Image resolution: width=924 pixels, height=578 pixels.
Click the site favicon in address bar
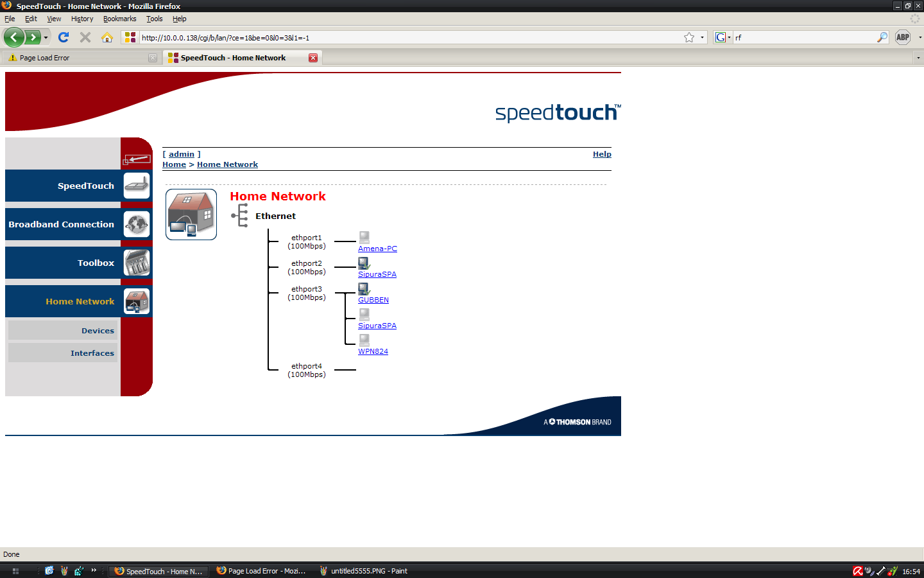point(130,37)
